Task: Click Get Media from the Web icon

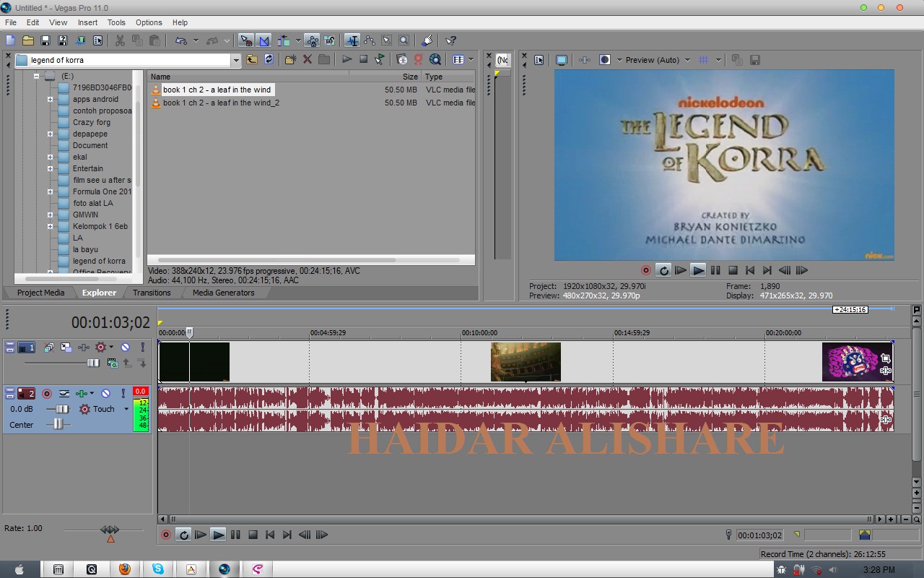Action: pyautogui.click(x=435, y=60)
